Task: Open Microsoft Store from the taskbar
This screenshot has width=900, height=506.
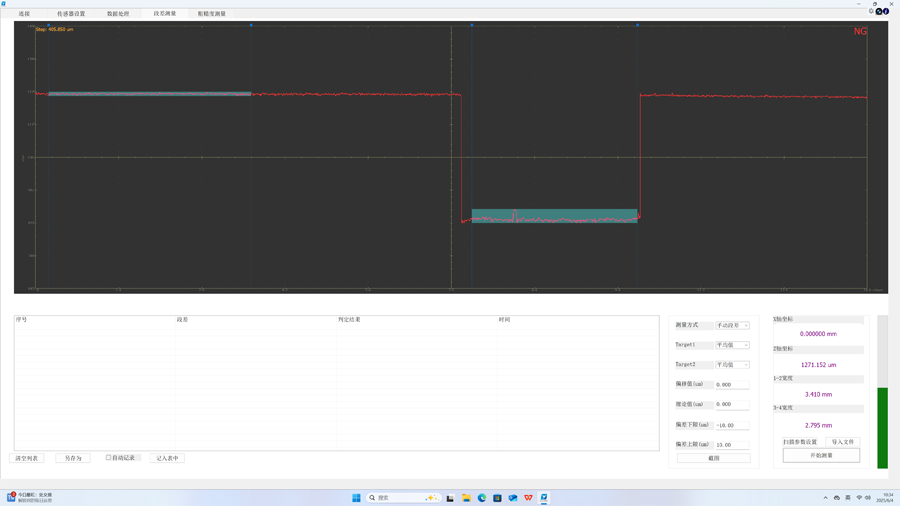Action: pos(497,498)
